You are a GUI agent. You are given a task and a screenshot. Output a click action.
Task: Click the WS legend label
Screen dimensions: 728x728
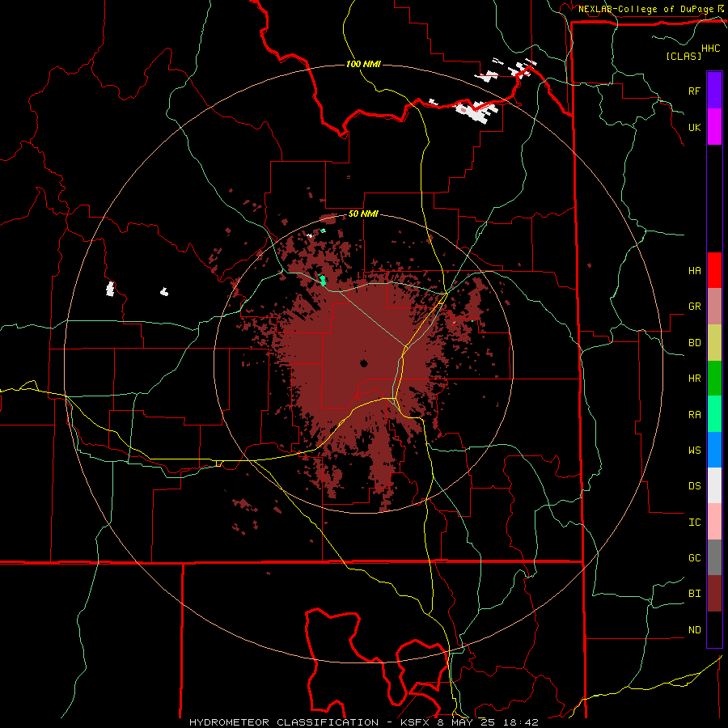point(694,450)
